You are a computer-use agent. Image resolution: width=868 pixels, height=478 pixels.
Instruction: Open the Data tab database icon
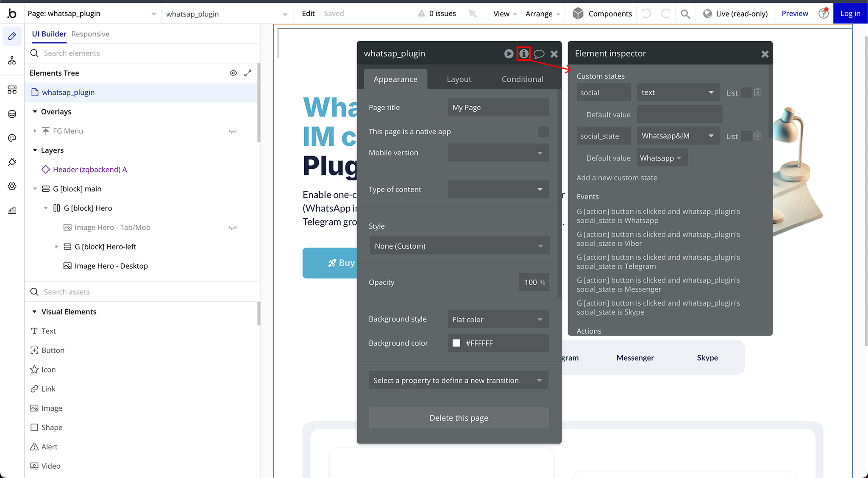point(12,114)
